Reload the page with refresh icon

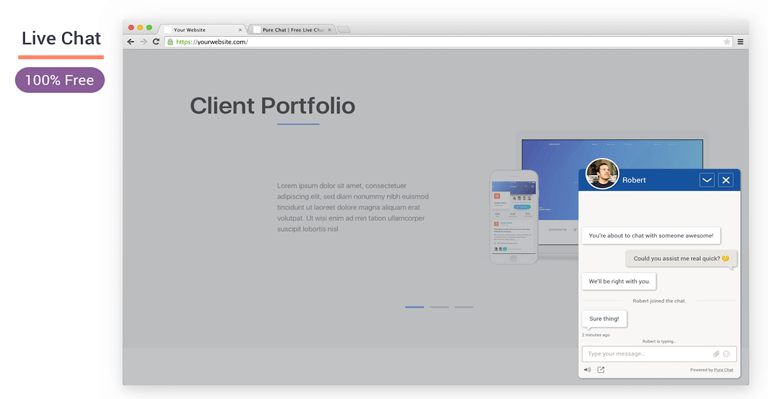click(x=156, y=42)
